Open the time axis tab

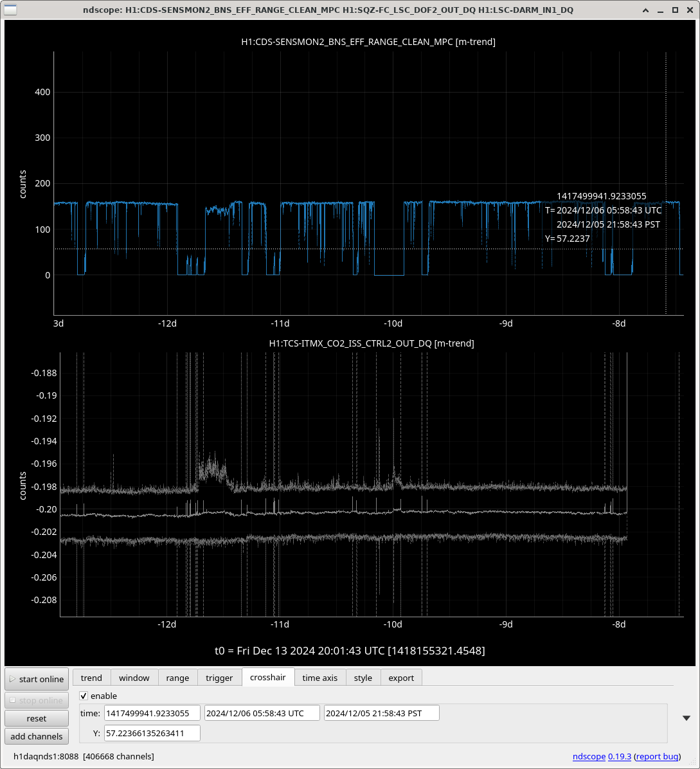pos(320,678)
